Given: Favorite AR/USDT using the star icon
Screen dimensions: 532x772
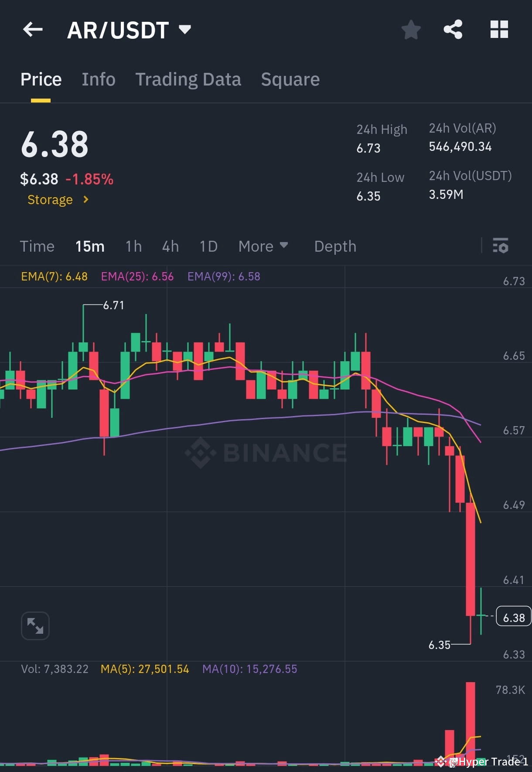Looking at the screenshot, I should [410, 29].
